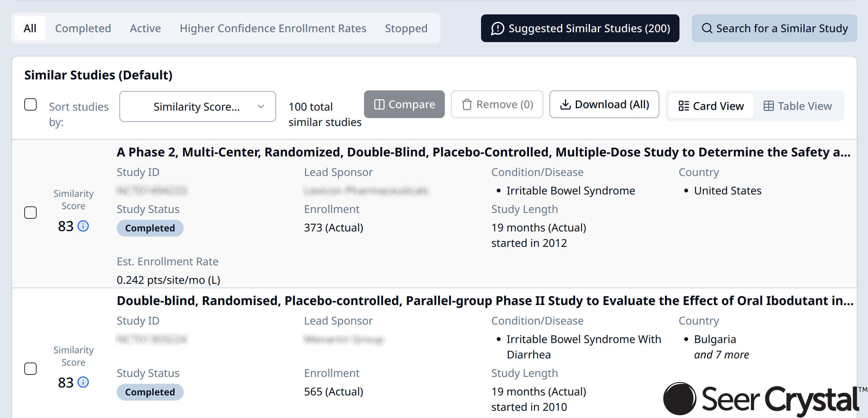Select the Phase 2 Multi-Center study checkbox

click(x=30, y=213)
